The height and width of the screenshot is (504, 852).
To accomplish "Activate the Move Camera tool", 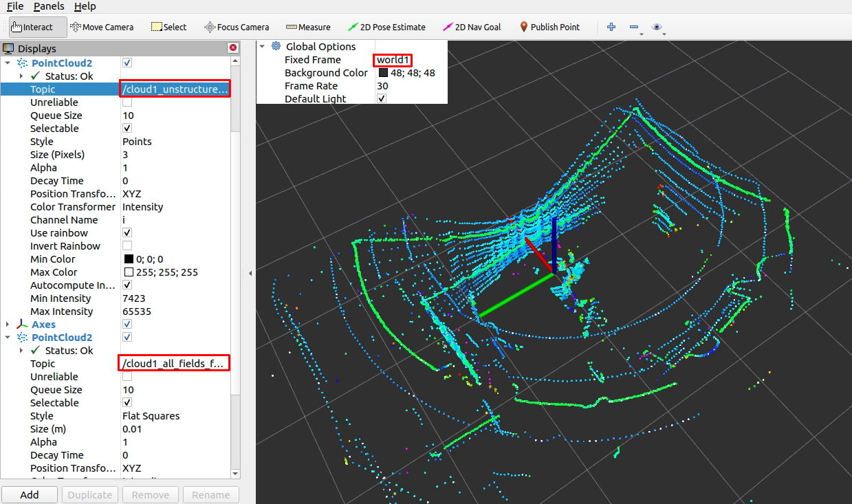I will coord(102,28).
